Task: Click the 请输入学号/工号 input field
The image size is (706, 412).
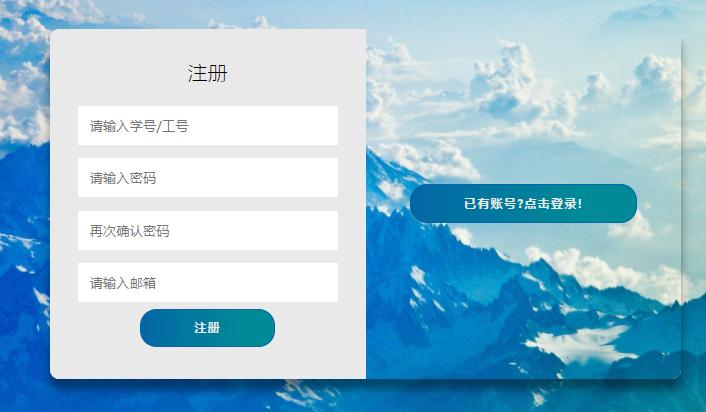Action: coord(208,126)
